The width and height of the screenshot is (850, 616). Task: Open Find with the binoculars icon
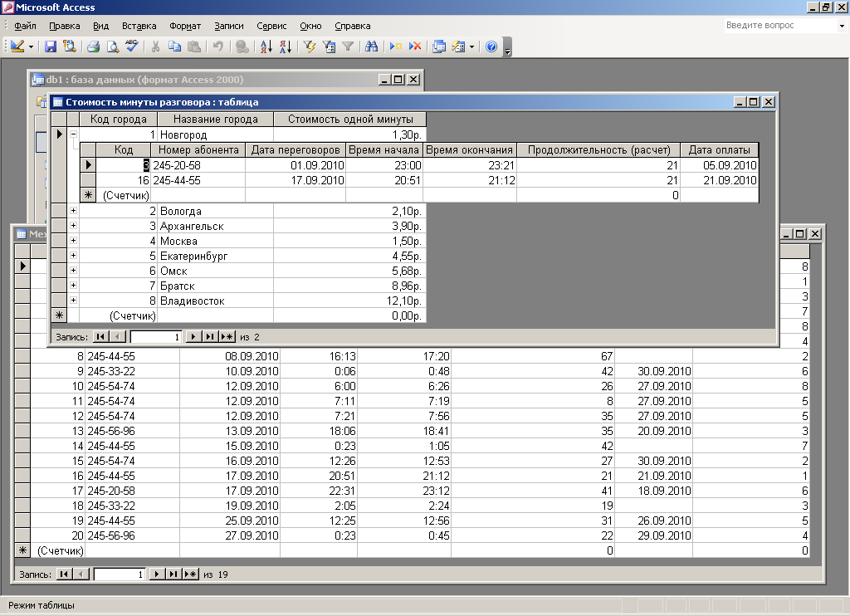(371, 46)
